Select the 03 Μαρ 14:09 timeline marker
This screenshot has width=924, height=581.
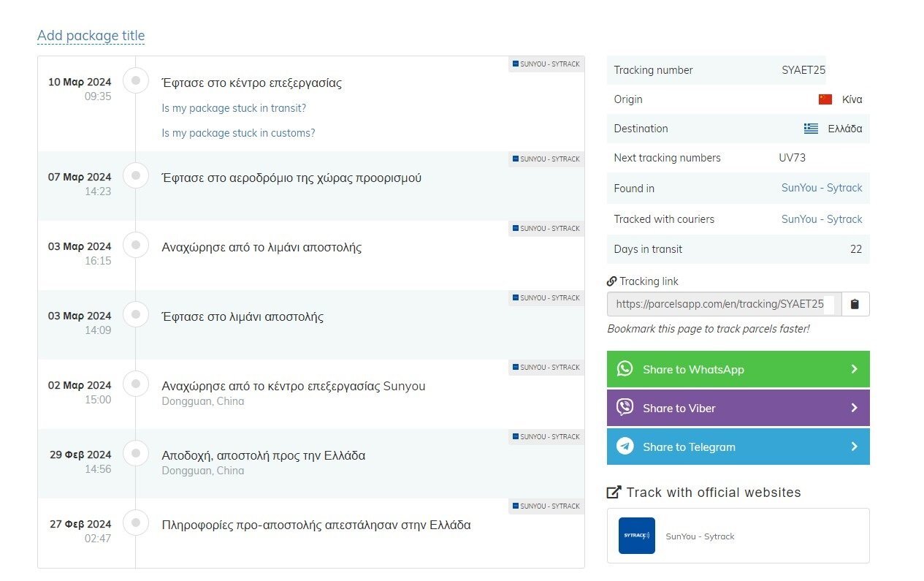(x=135, y=314)
